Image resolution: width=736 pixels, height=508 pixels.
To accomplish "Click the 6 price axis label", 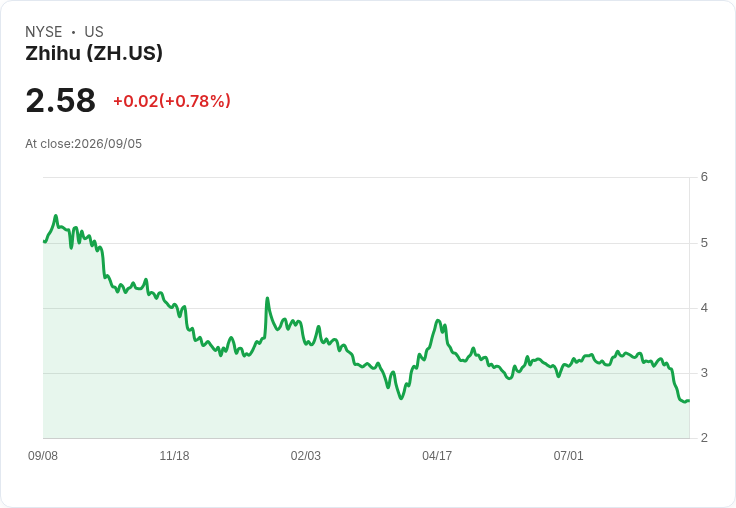I will (x=704, y=177).
